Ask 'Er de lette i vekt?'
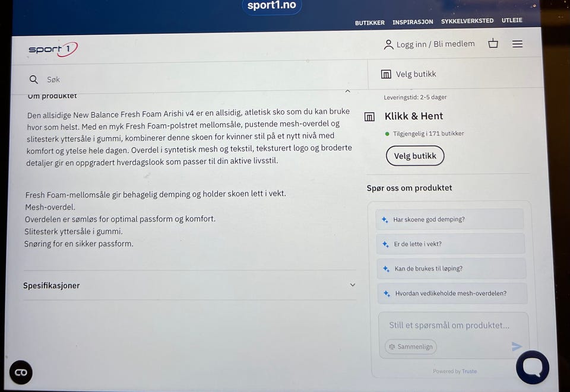Viewport: 570px width, 392px height. pos(451,244)
